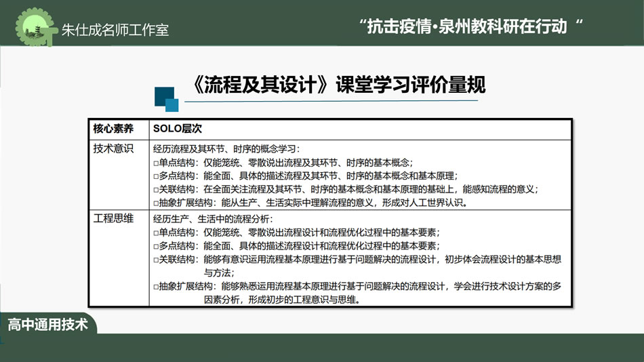This screenshot has height=362, width=644.
Task: Select the 关联结构 checkbox in 技术意识 row
Action: (x=156, y=190)
